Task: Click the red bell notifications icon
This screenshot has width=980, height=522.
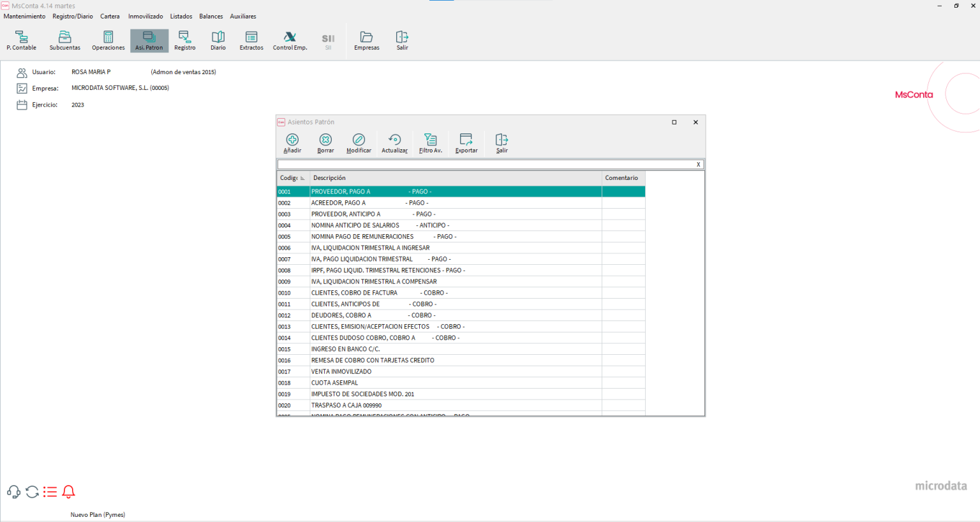Action: tap(68, 491)
